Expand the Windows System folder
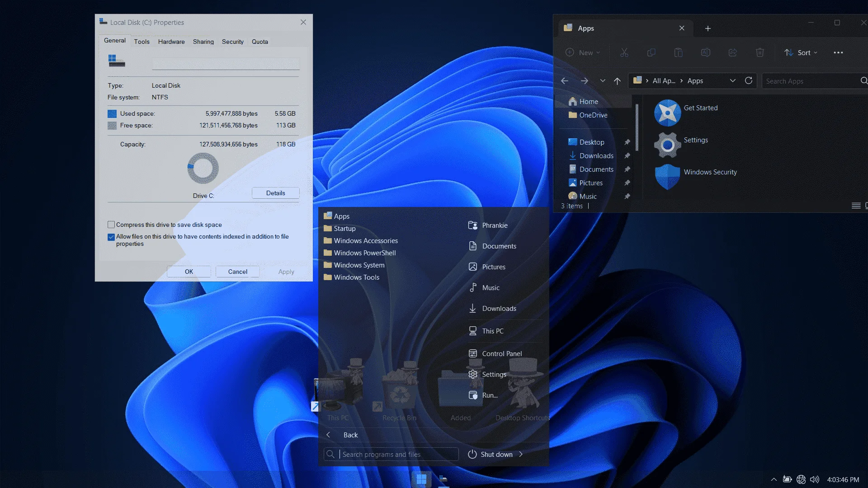The width and height of the screenshot is (868, 488). [x=354, y=265]
